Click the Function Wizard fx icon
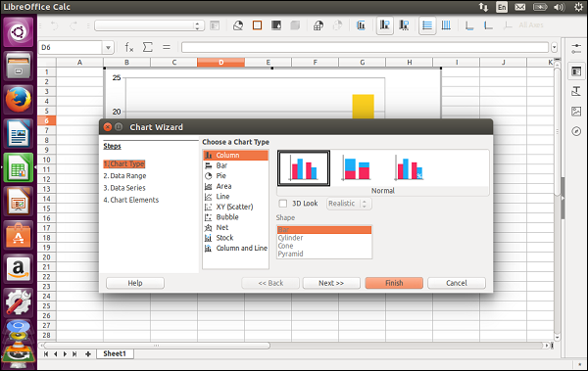Screen dimensions: 588x371 pyautogui.click(x=129, y=47)
